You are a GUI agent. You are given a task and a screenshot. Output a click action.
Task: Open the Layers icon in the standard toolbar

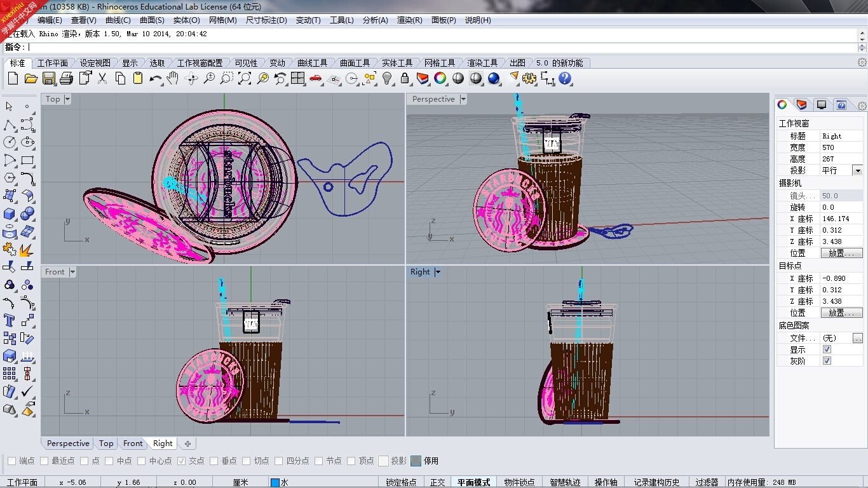pos(423,78)
